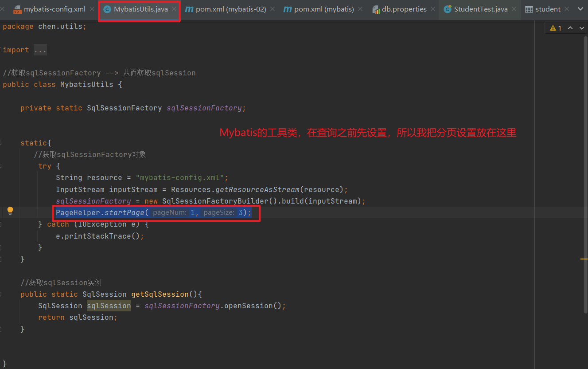Viewport: 588px width, 369px height.
Task: Click 'printStackTrace' method call
Action: click(x=98, y=236)
